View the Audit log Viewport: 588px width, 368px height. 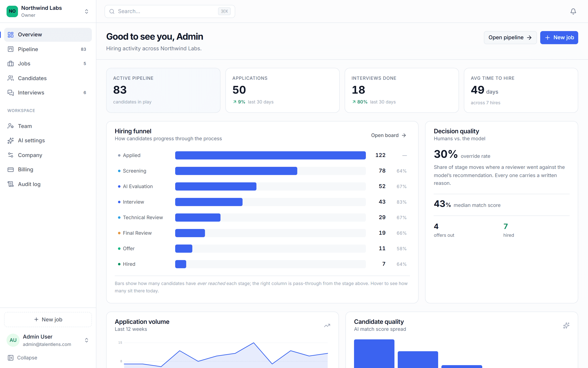(48, 184)
